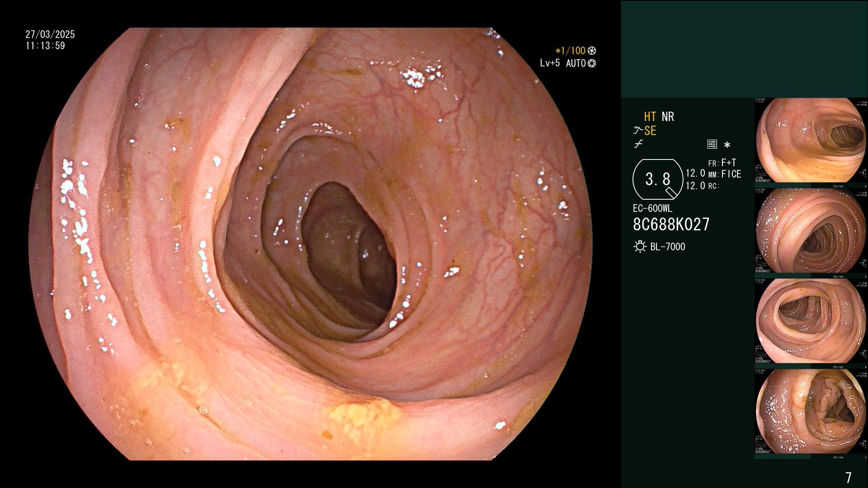Image resolution: width=868 pixels, height=488 pixels.
Task: Click the light source icon beside BL-7000
Action: 640,247
